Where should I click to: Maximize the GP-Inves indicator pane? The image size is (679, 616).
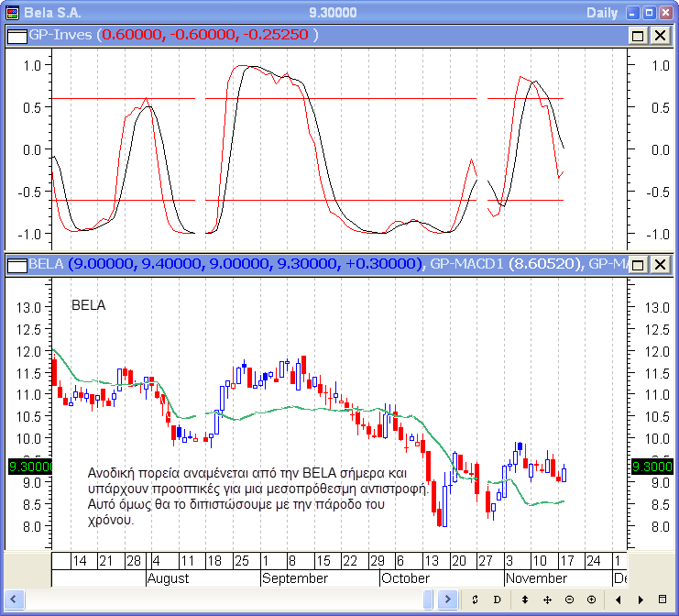click(x=638, y=35)
